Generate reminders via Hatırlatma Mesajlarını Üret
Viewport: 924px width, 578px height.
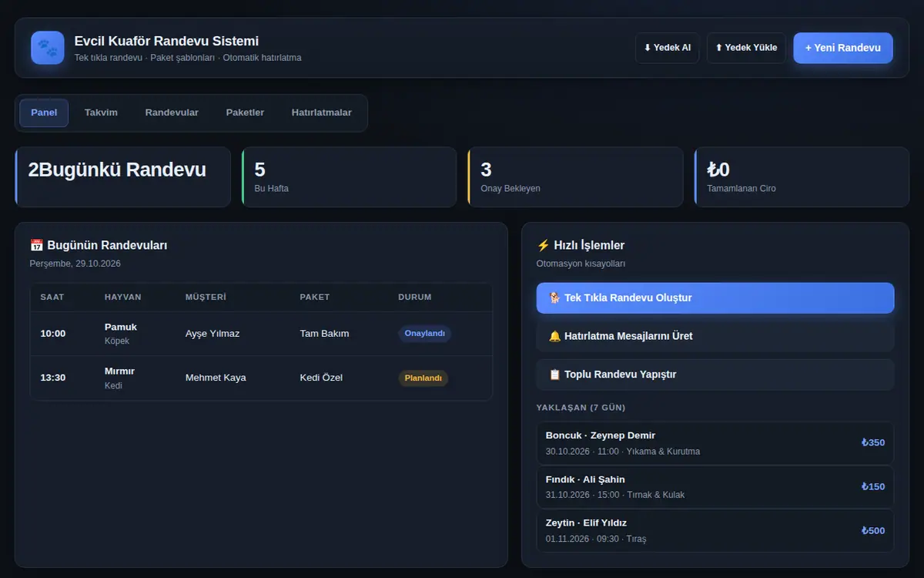(x=715, y=336)
